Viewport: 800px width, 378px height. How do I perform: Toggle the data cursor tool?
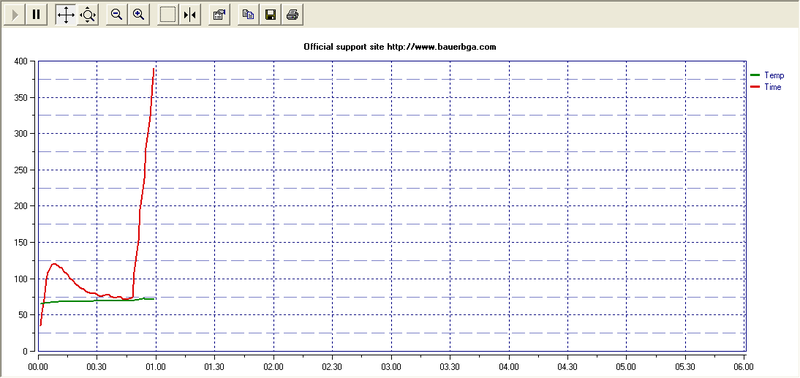[x=189, y=15]
